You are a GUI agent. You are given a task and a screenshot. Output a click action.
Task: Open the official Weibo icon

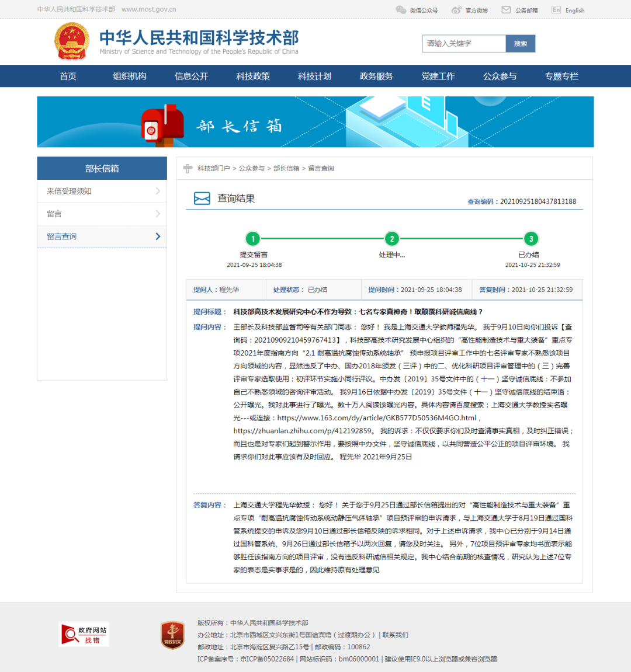coord(456,10)
